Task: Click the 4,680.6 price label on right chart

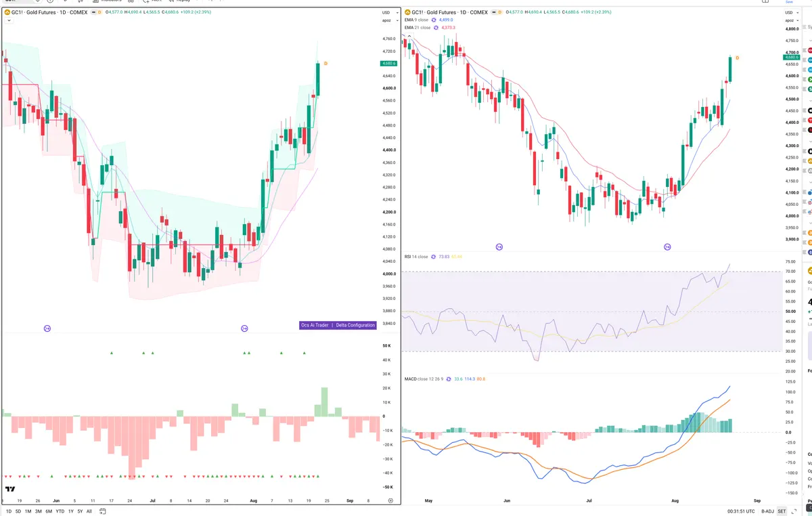Action: point(792,58)
